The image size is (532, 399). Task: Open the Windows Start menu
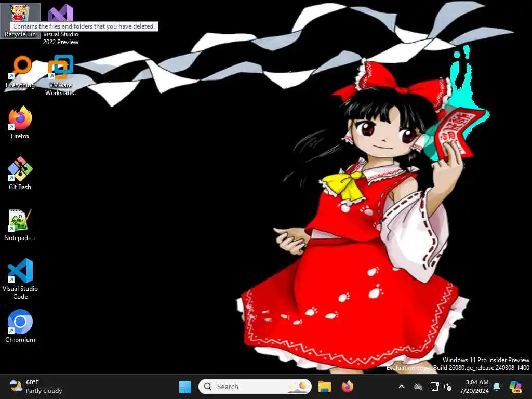tap(185, 387)
